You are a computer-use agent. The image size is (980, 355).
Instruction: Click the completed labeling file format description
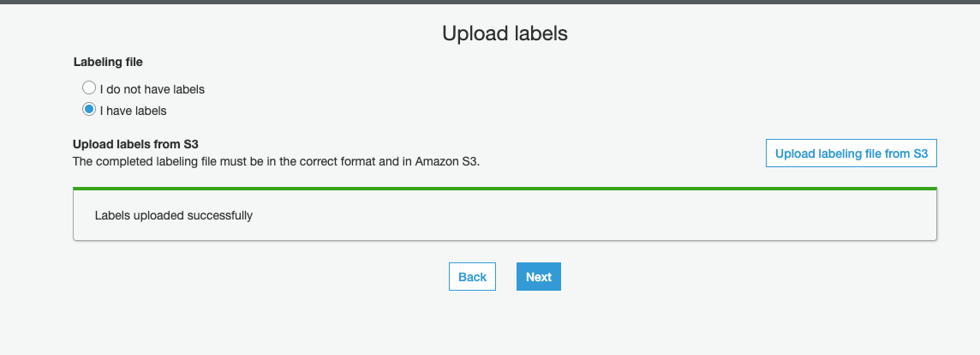tap(276, 160)
